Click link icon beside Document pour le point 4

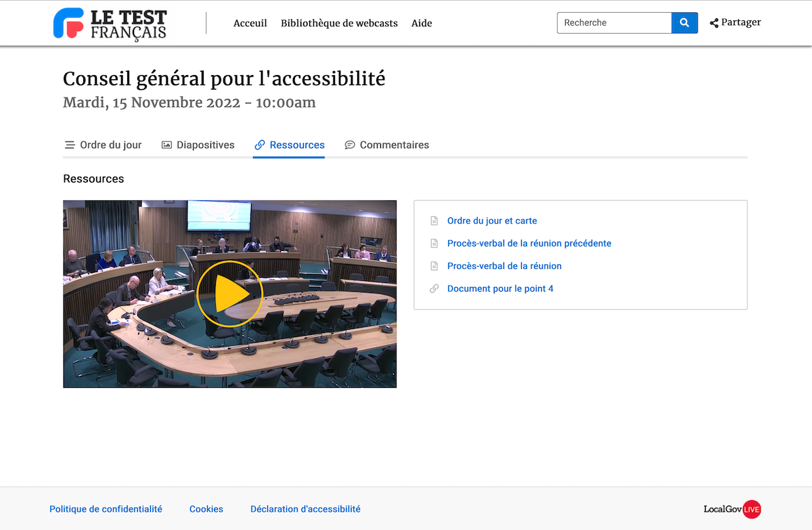434,288
